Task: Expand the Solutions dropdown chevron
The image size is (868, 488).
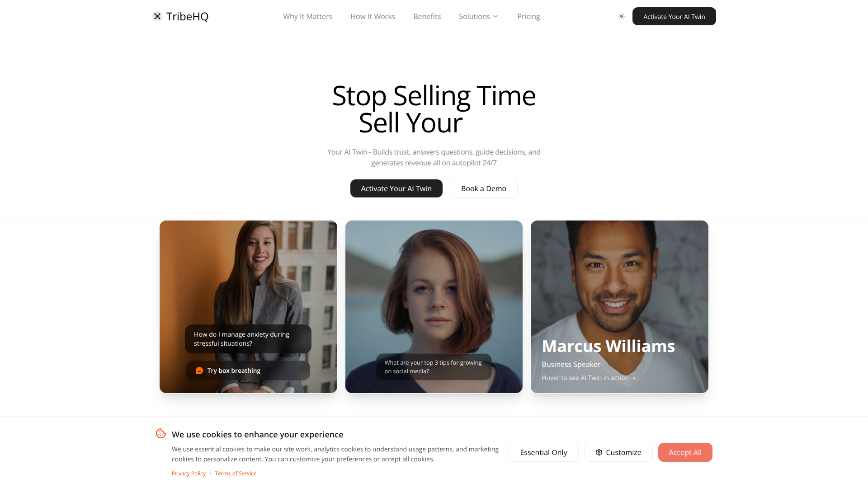Action: (x=495, y=16)
